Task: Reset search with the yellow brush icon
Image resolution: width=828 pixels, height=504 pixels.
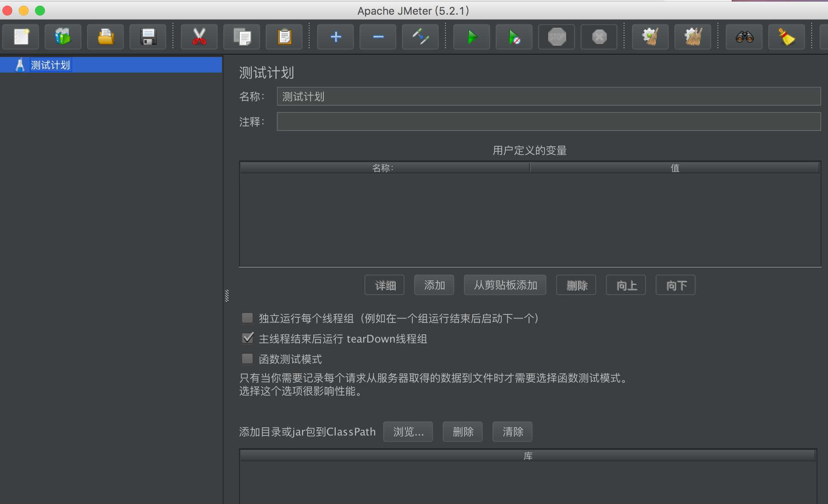Action: coord(786,37)
